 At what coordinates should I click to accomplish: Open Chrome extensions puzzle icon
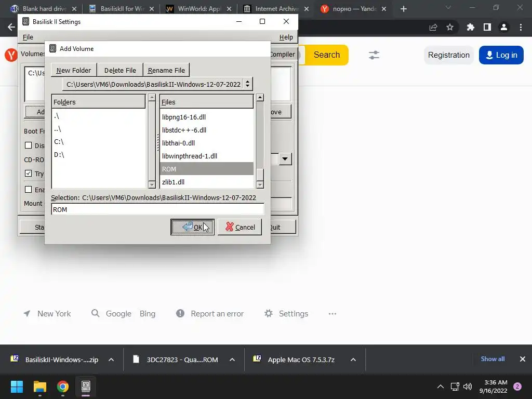[x=471, y=27]
